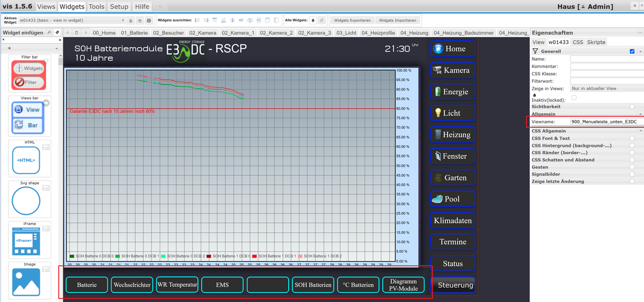The height and width of the screenshot is (302, 644).
Task: Select the Image widget thumbnail
Action: (x=30, y=282)
